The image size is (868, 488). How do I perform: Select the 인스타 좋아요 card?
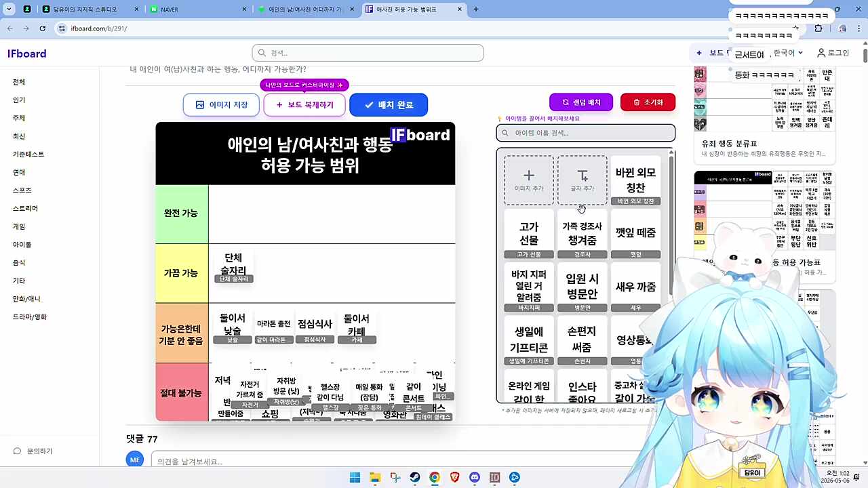pyautogui.click(x=582, y=387)
